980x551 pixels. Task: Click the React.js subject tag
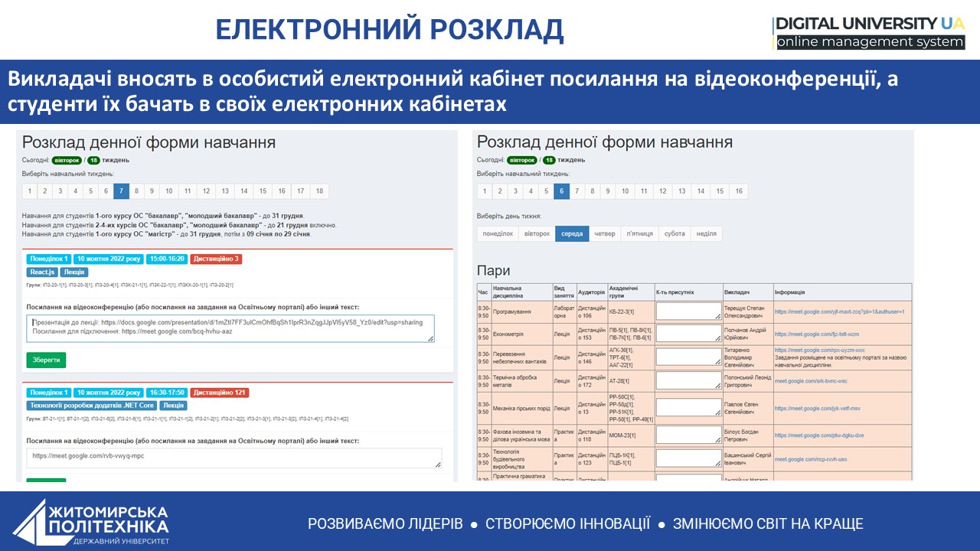coord(42,272)
